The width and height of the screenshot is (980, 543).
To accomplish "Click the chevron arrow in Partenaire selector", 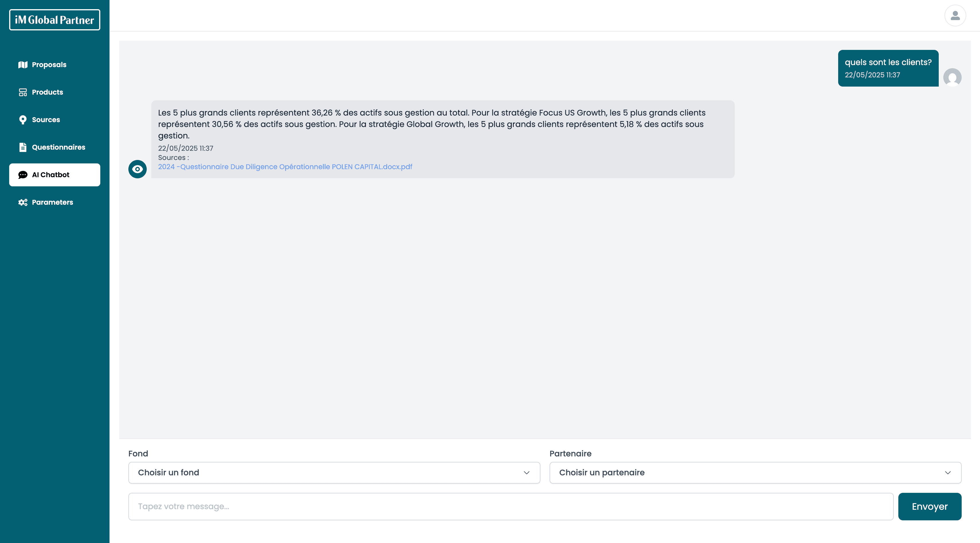I will click(948, 472).
